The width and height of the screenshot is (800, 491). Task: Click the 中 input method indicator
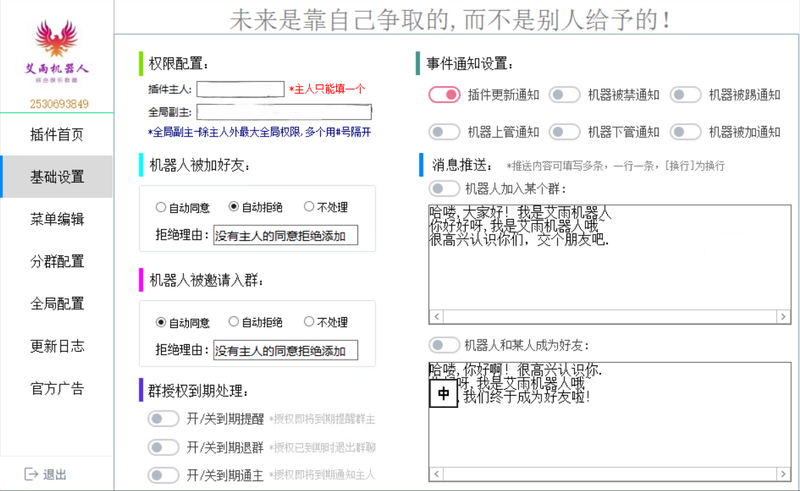click(x=443, y=394)
